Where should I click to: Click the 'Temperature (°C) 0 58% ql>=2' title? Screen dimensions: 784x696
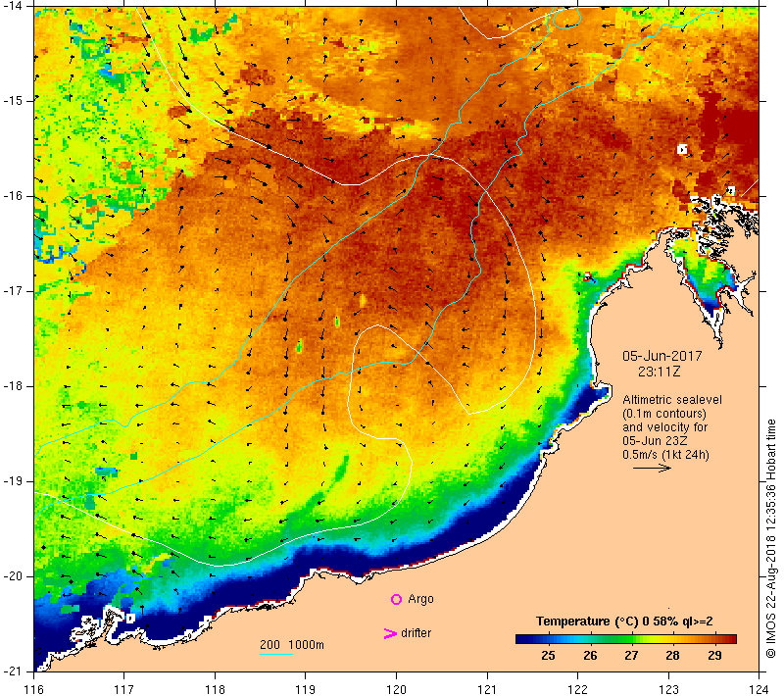(624, 621)
